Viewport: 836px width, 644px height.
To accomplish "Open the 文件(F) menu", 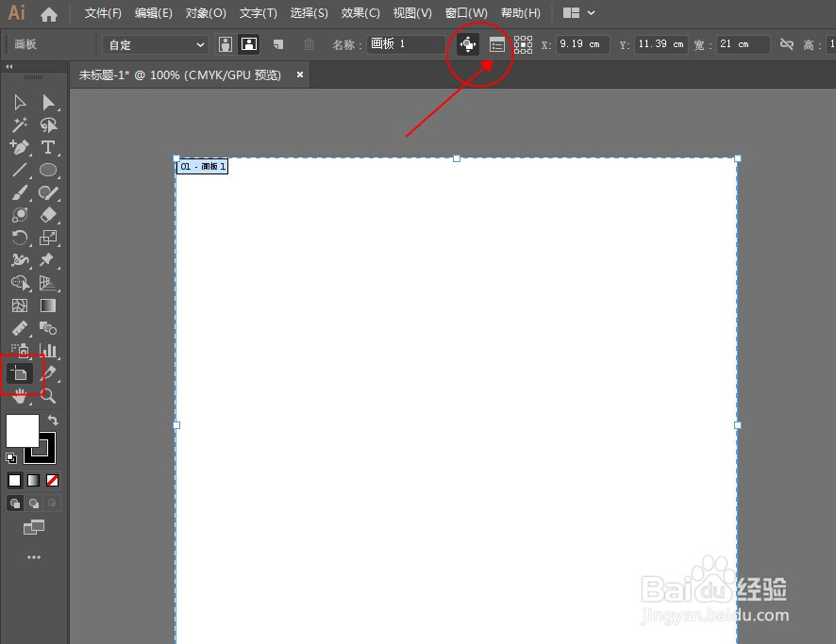I will coord(103,13).
